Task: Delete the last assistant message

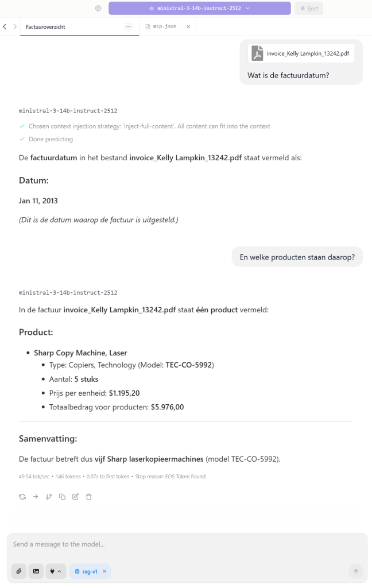Action: [x=89, y=497]
